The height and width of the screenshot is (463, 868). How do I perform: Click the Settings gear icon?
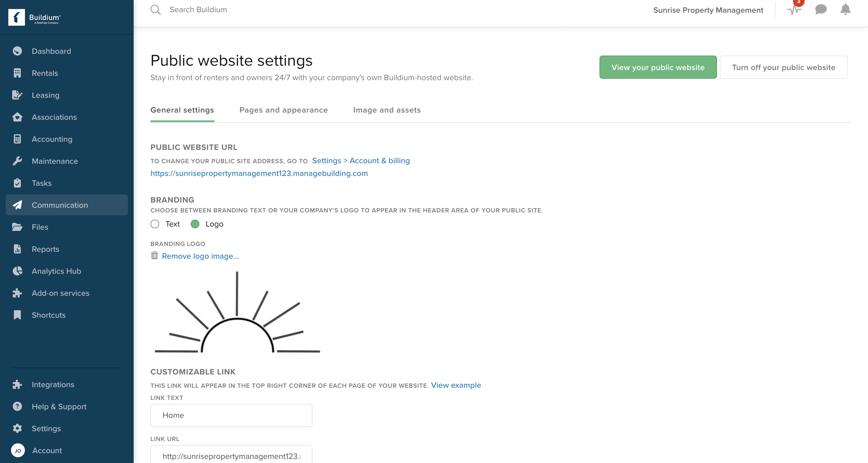[17, 428]
